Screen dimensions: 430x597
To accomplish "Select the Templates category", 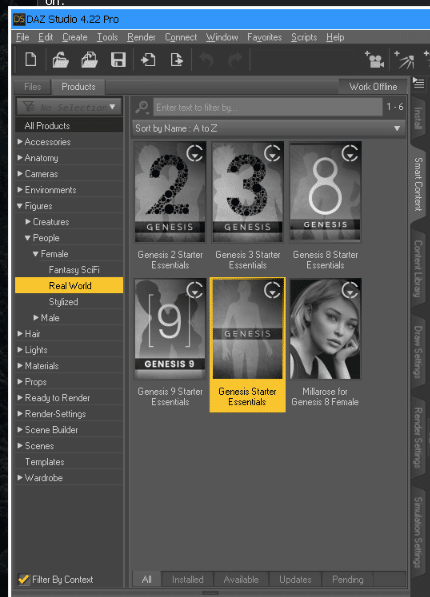I will tap(44, 461).
